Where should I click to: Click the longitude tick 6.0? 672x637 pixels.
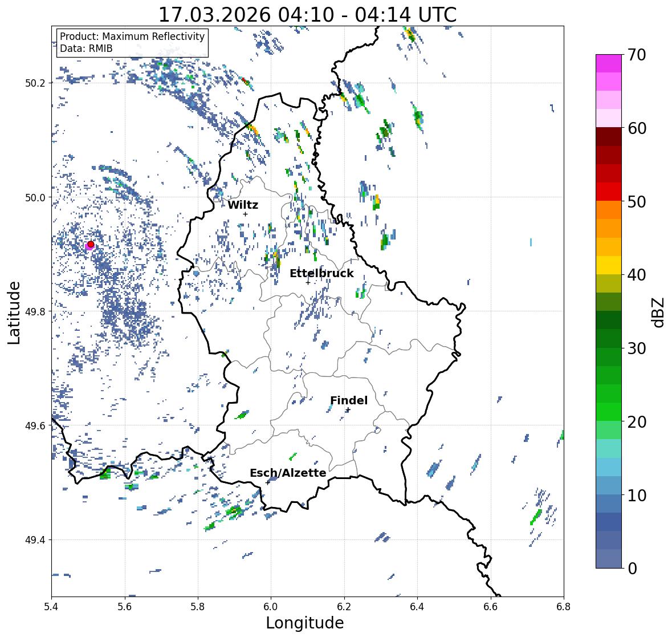tap(271, 607)
